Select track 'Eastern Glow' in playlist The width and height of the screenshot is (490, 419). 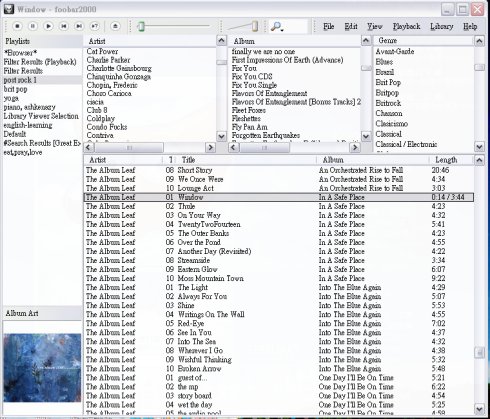197,269
